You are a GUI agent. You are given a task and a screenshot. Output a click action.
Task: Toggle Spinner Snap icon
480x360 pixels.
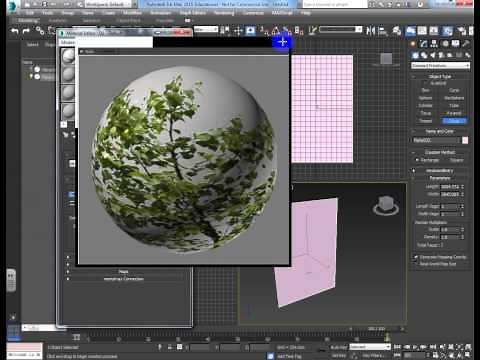299,31
